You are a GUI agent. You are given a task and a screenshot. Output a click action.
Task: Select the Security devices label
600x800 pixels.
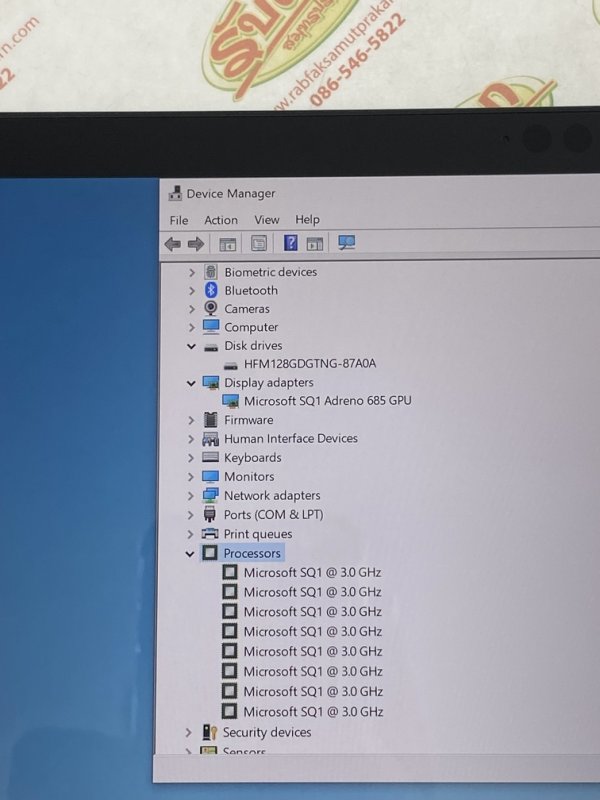pos(267,732)
